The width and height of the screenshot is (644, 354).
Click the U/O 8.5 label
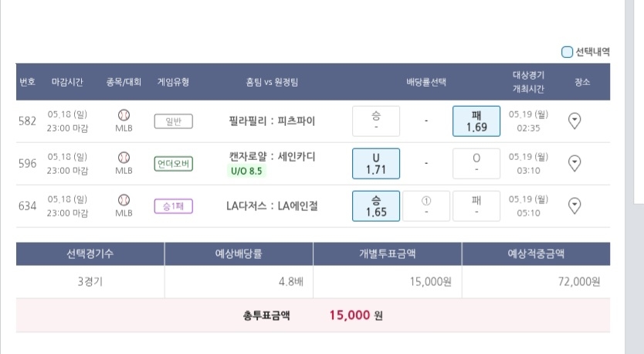(x=246, y=171)
